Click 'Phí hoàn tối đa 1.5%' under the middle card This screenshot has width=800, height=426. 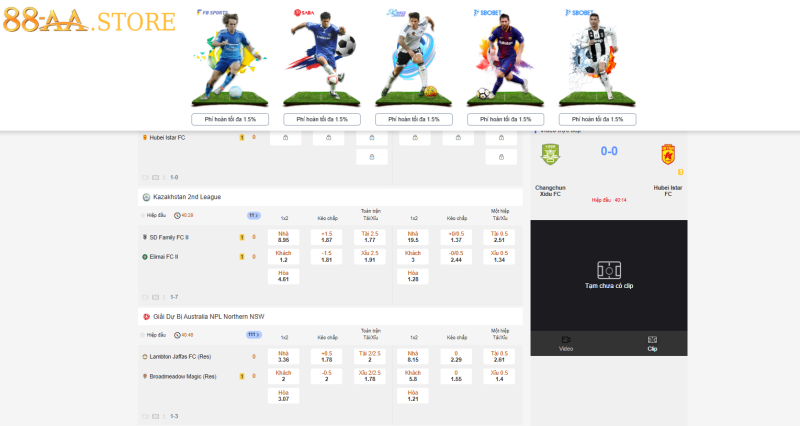click(414, 119)
